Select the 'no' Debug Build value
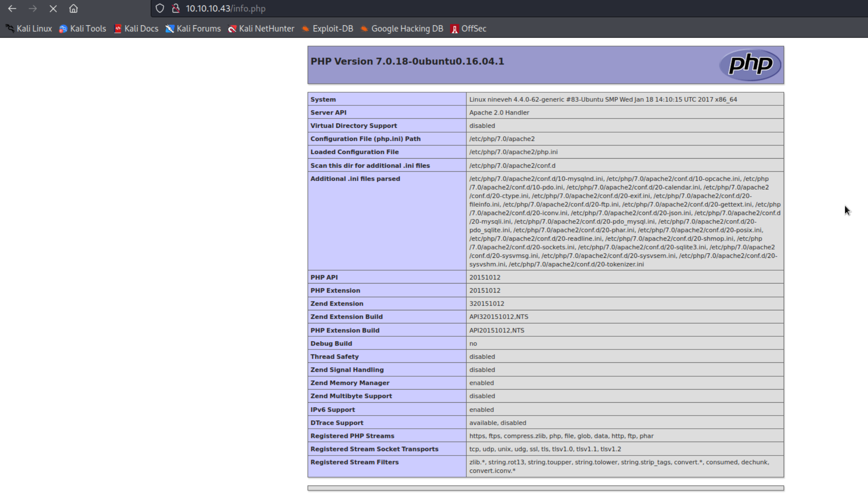Screen dimensions: 868x504 (473, 344)
